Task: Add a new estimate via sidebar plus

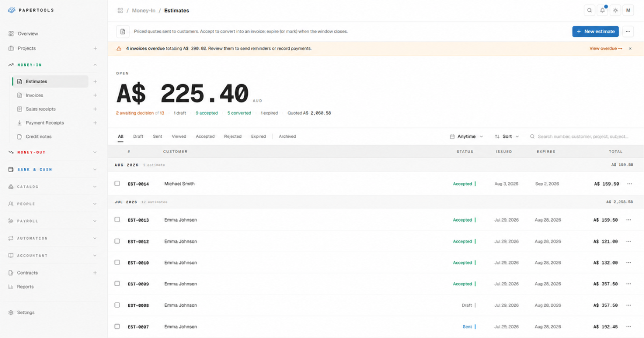Action: coord(96,82)
